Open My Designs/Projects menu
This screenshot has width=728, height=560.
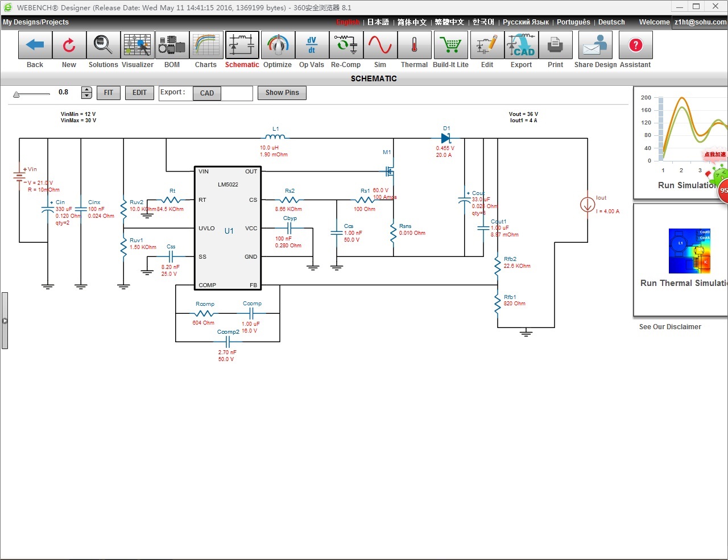(36, 22)
